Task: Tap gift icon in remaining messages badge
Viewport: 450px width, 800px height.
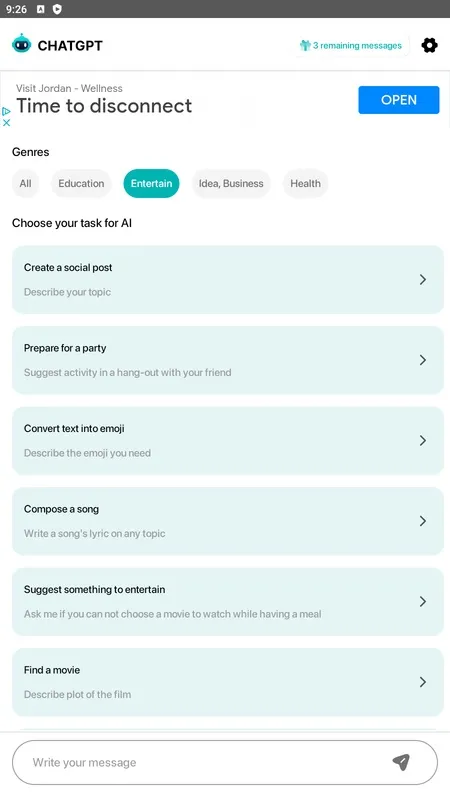Action: (x=305, y=45)
